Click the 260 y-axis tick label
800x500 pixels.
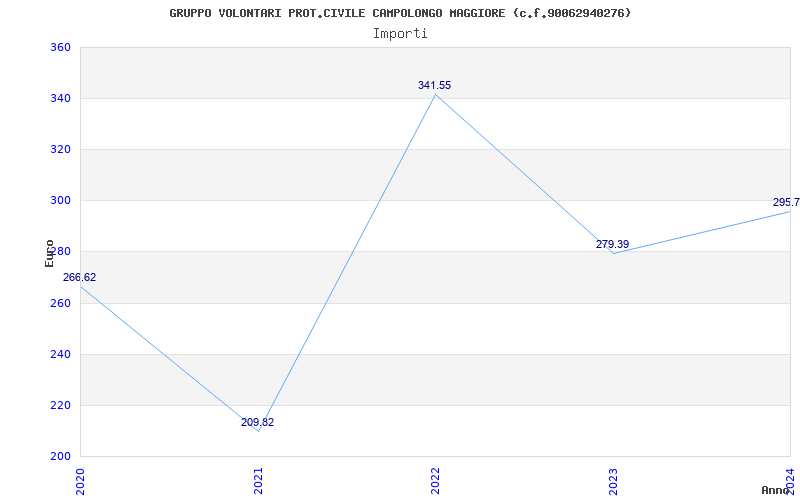(x=60, y=304)
